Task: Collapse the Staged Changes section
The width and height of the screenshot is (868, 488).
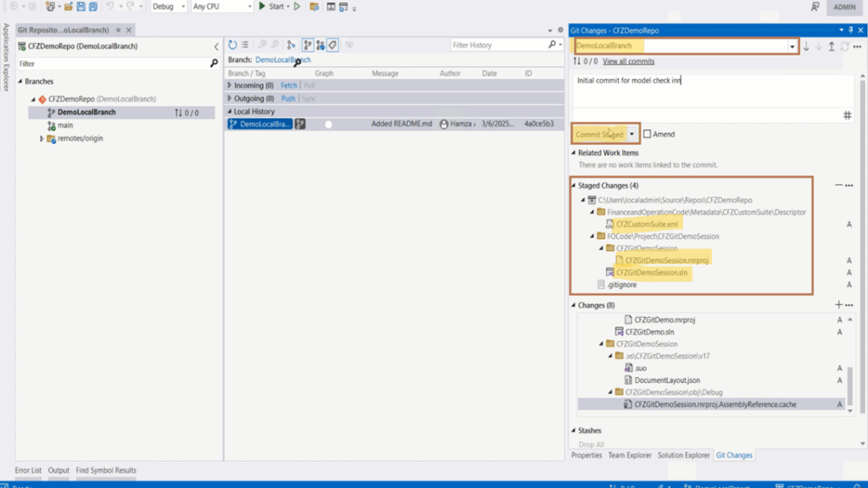Action: (574, 186)
